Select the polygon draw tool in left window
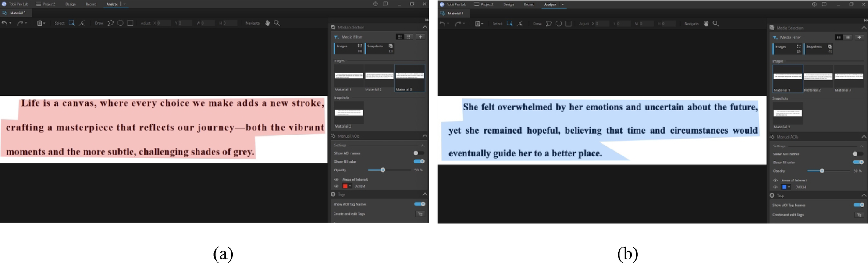868x263 pixels. pyautogui.click(x=110, y=23)
